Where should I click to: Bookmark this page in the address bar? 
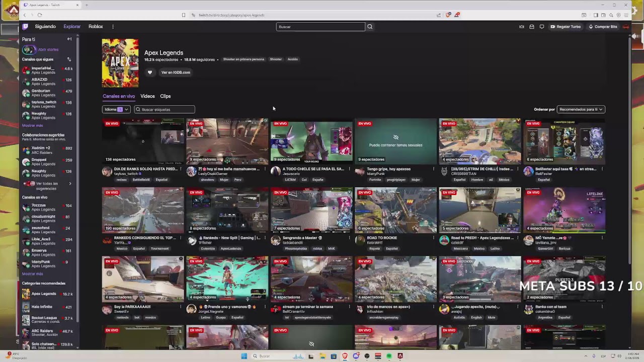[184, 15]
